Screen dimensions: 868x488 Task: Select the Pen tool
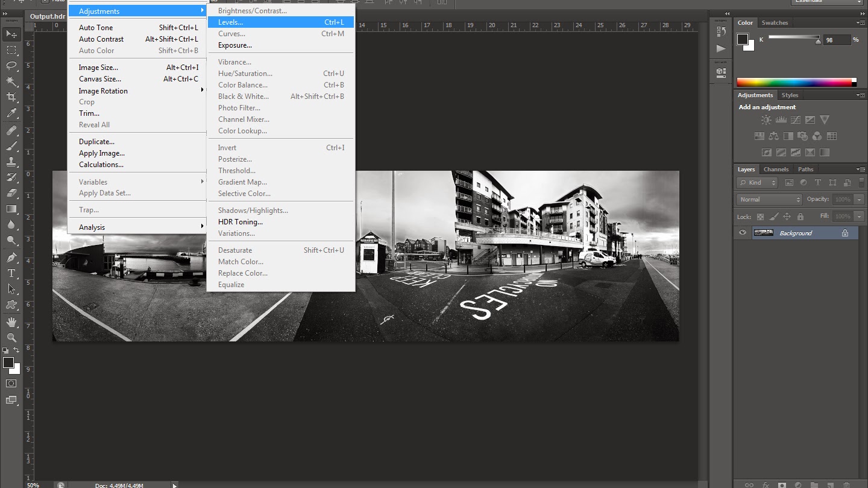point(11,258)
